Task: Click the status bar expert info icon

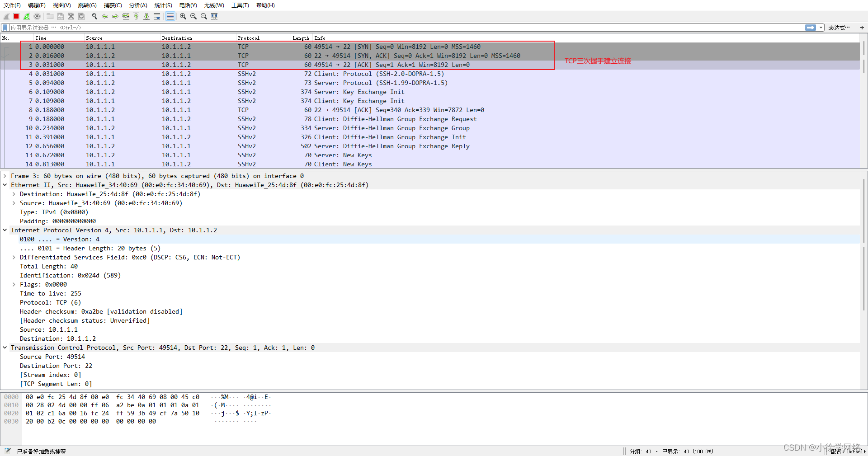Action: coord(7,451)
